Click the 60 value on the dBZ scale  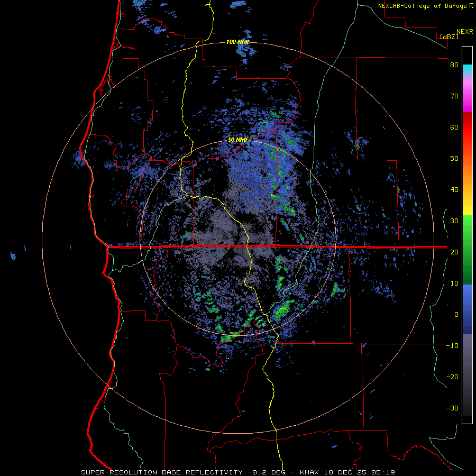(454, 127)
